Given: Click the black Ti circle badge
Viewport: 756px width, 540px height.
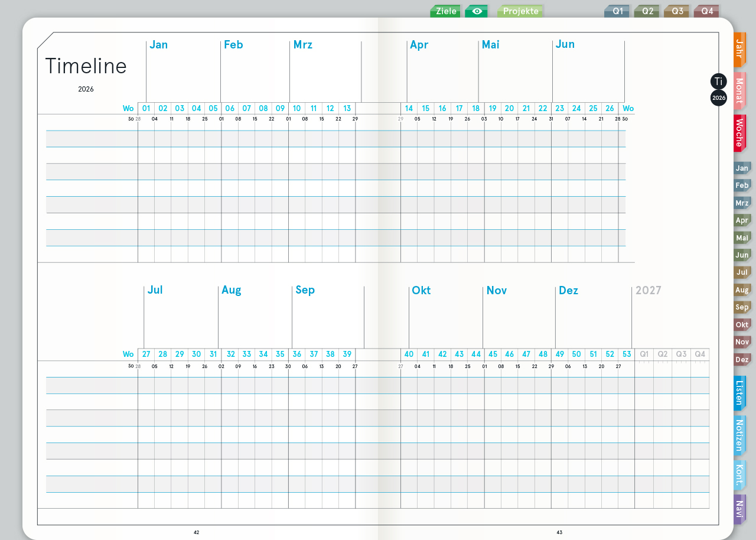Looking at the screenshot, I should click(x=718, y=82).
